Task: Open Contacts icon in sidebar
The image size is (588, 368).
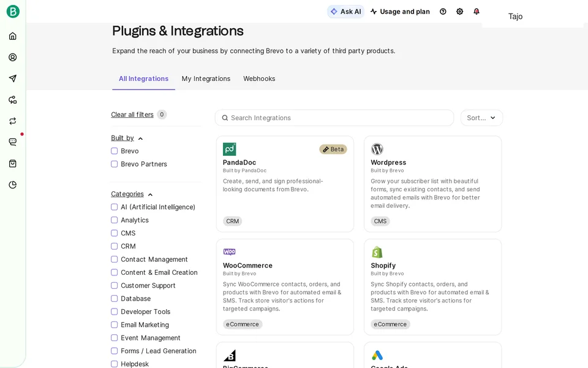Action: [x=13, y=57]
